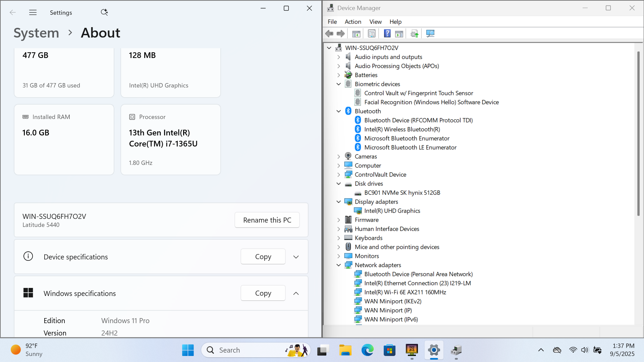The image size is (644, 362).
Task: Show hidden icons in system tray
Action: click(x=541, y=350)
